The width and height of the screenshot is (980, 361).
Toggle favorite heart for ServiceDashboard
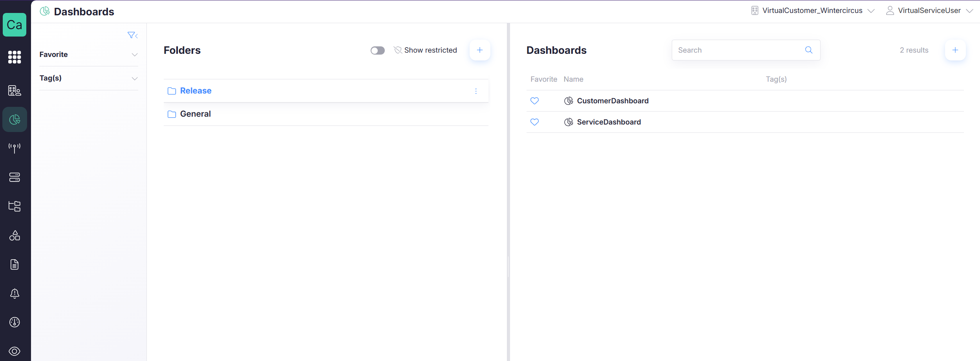(534, 122)
